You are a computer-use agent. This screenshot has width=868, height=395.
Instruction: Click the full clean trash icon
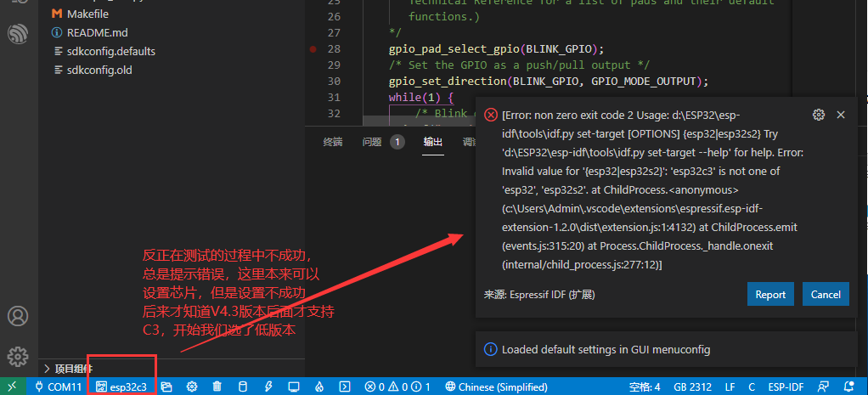[217, 387]
